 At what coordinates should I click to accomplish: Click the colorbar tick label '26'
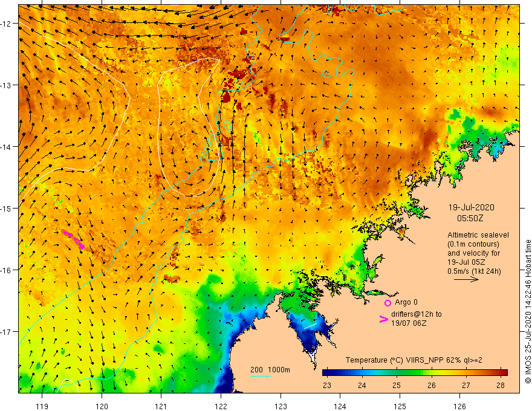(x=432, y=386)
